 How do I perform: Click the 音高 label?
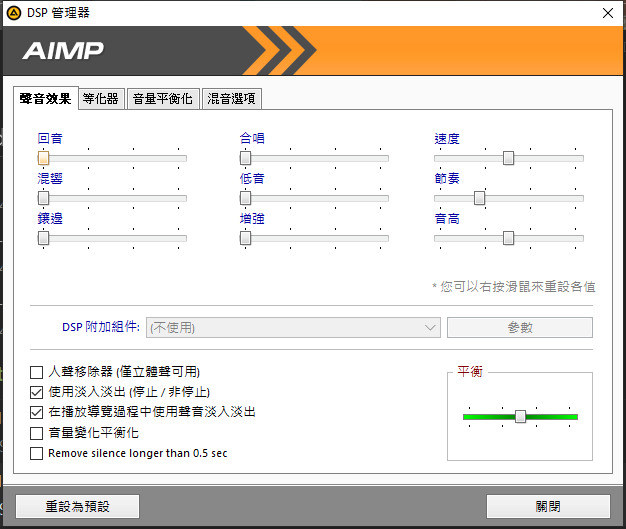447,219
